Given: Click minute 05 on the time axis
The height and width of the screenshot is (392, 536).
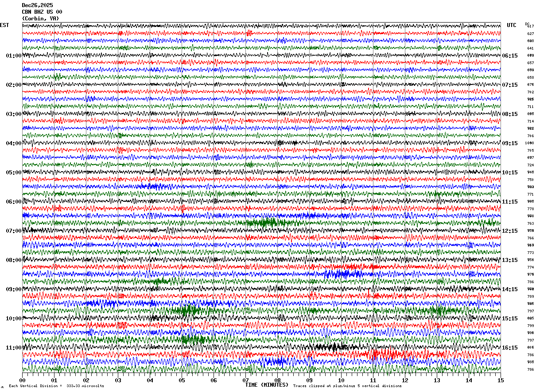Looking at the screenshot, I should (x=182, y=380).
